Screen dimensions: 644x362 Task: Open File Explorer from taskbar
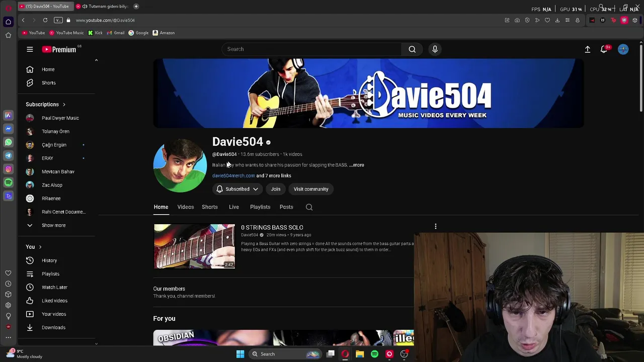360,354
